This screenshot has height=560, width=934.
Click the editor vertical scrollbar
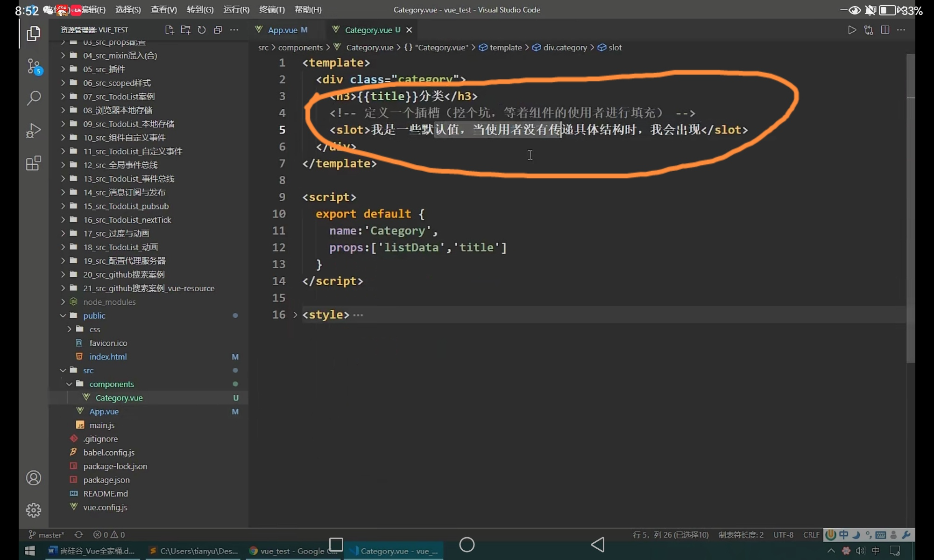(x=911, y=210)
